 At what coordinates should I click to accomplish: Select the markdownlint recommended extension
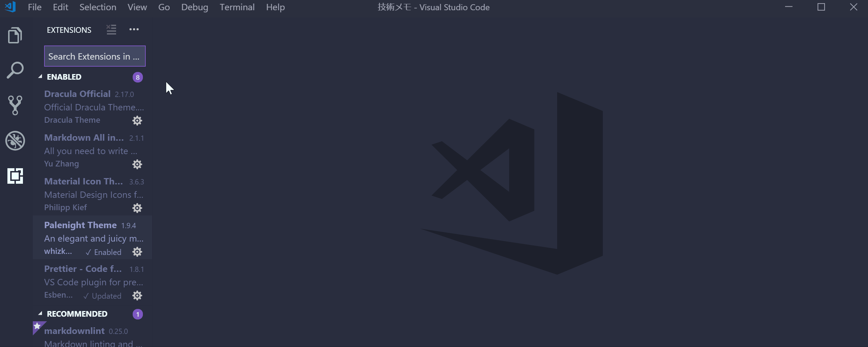[x=92, y=334]
